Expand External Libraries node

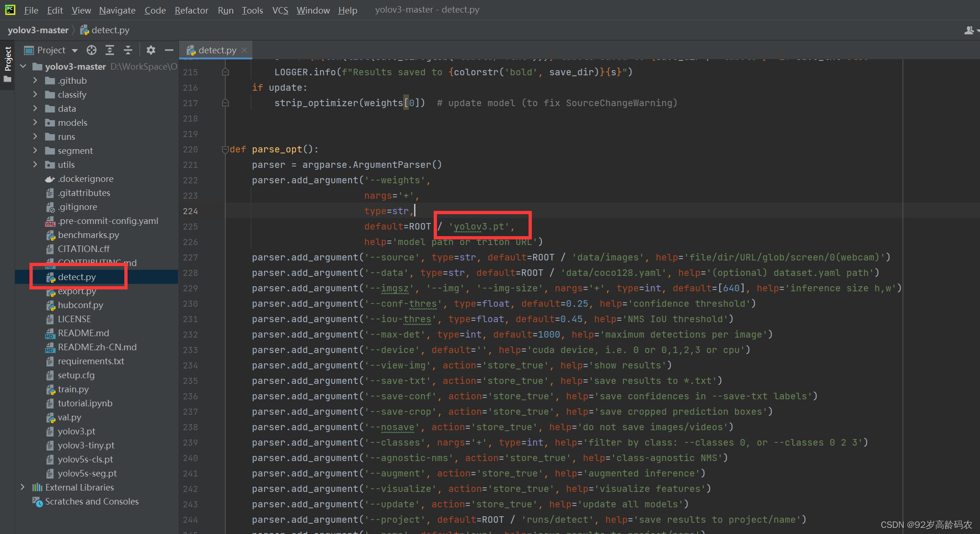(x=22, y=487)
